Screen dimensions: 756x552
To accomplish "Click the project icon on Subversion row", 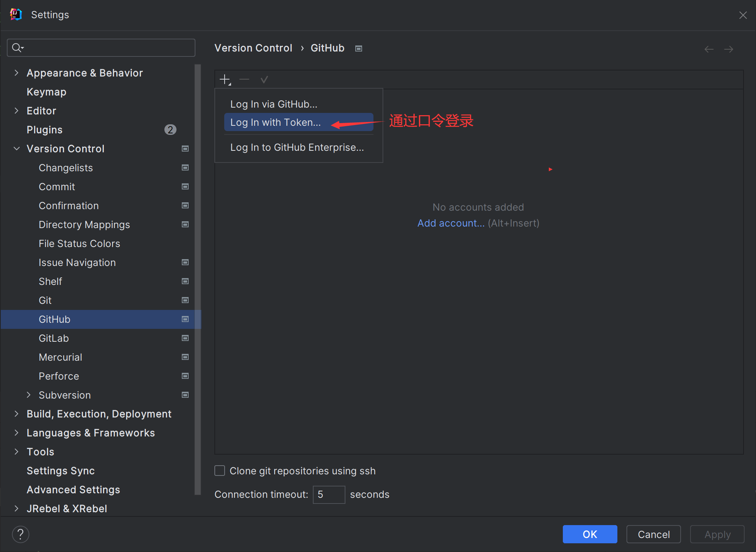I will pyautogui.click(x=185, y=395).
